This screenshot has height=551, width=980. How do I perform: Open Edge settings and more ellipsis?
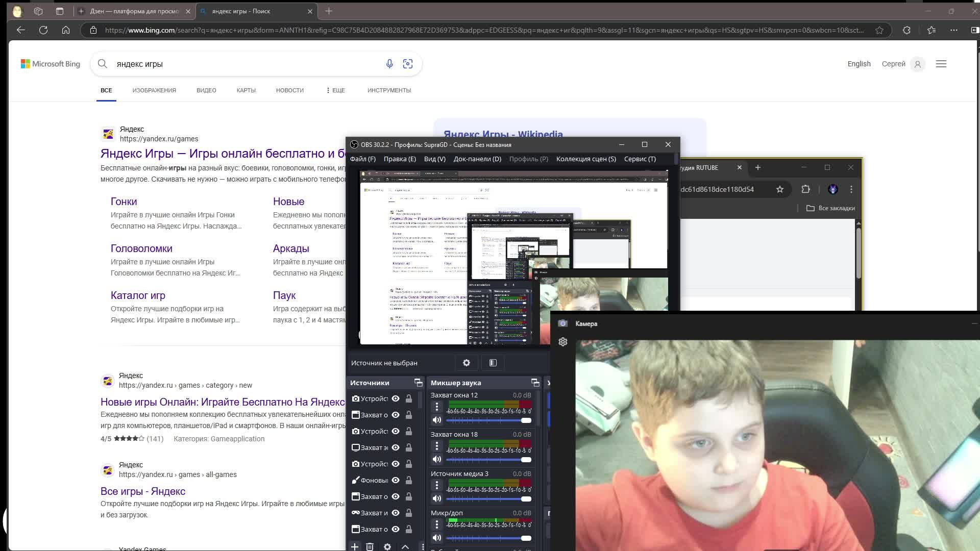click(953, 30)
